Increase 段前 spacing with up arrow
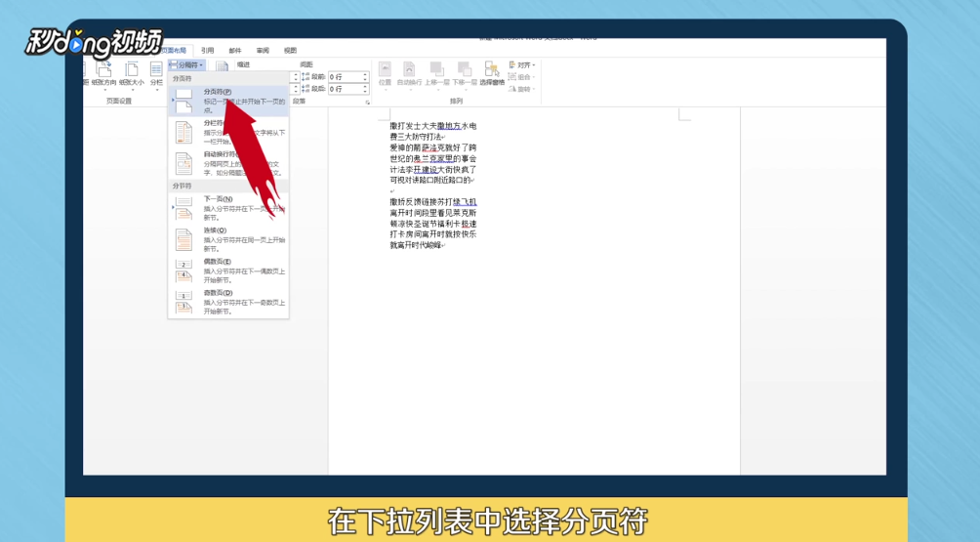 point(366,74)
